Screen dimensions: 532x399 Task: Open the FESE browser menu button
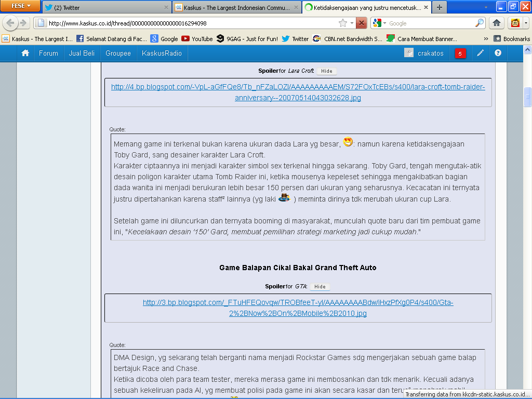click(x=20, y=6)
